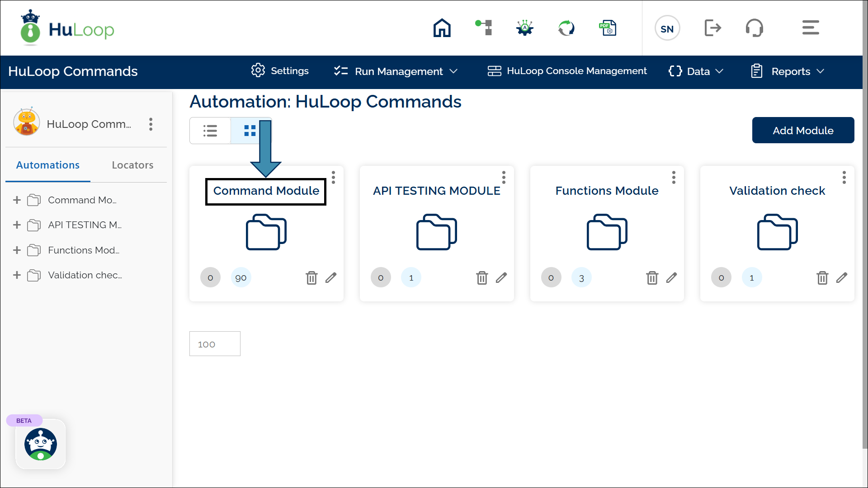Open the SN user profile avatar
The width and height of the screenshot is (868, 488).
(667, 28)
